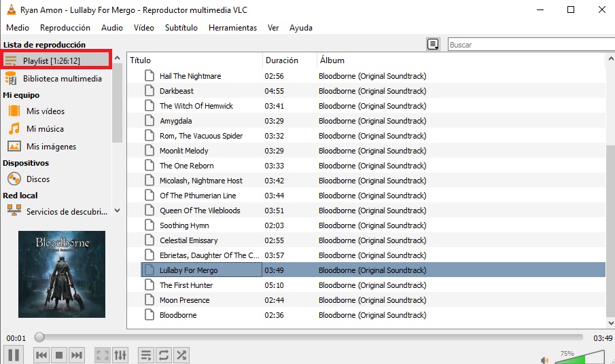Skip to the previous track
Viewport: 615px width, 364px height.
41,355
